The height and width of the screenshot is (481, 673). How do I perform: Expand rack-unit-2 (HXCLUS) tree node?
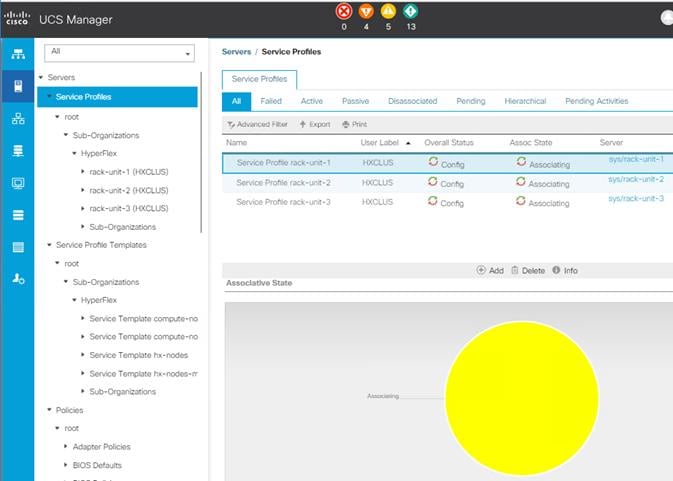pos(82,190)
